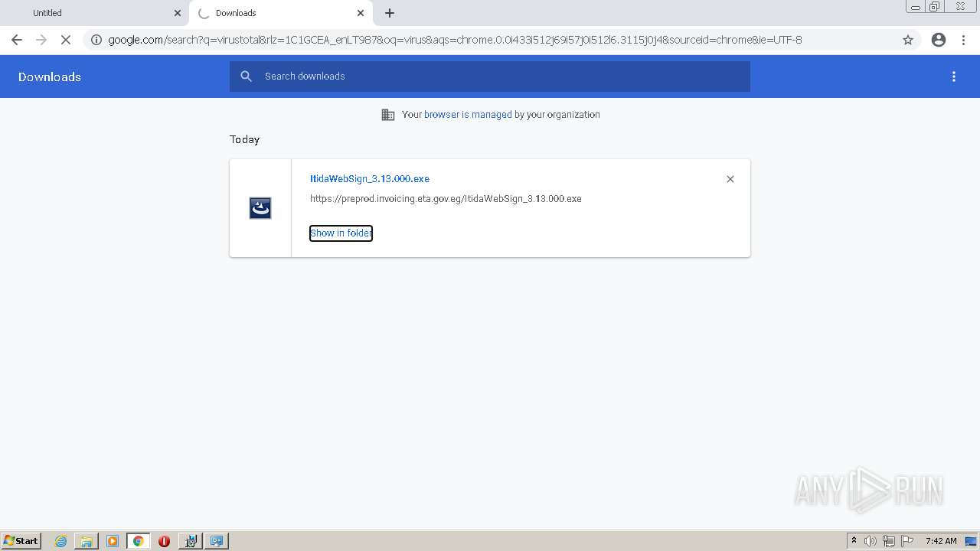The image size is (980, 551).
Task: Show hidden tray icons arrow
Action: [x=854, y=541]
